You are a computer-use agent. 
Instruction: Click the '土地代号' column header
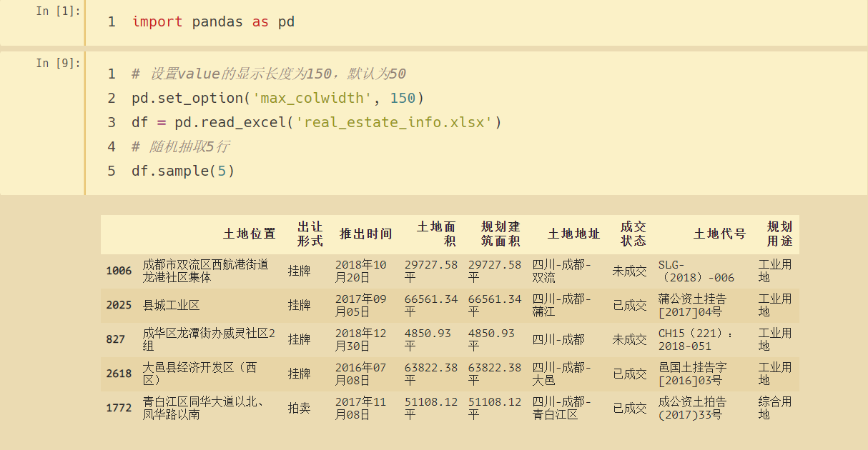click(719, 234)
